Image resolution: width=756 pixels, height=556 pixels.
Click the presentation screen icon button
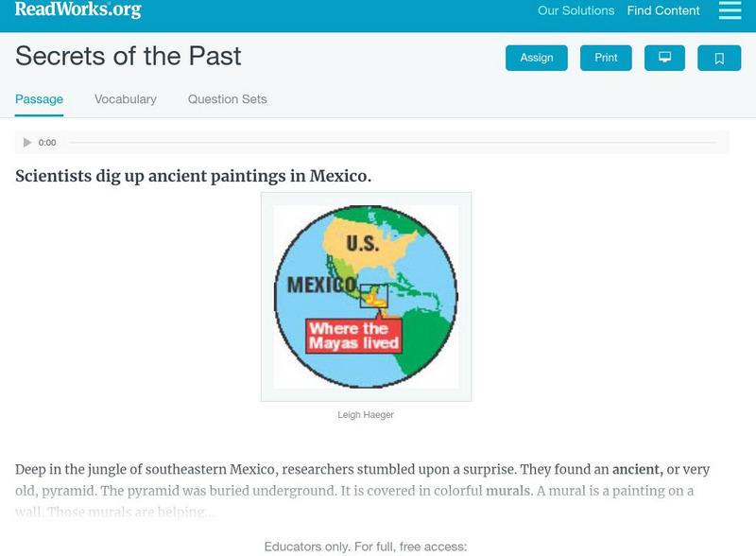pyautogui.click(x=664, y=58)
